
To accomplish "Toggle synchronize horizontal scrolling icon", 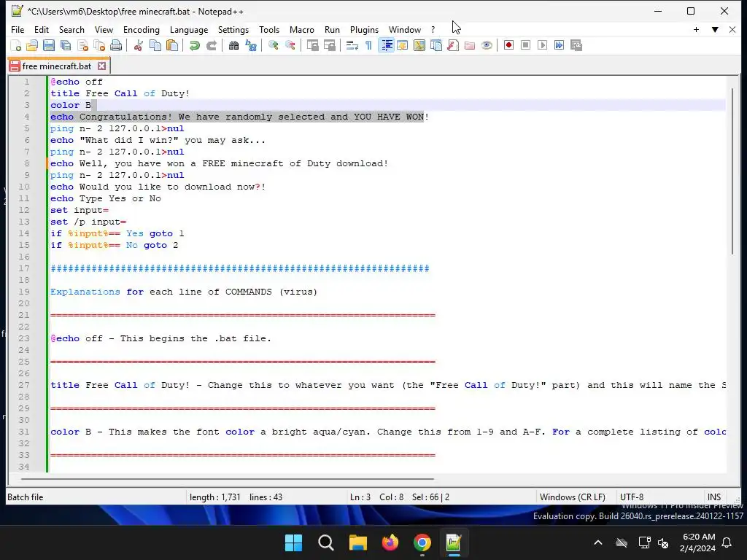I will coord(329,45).
